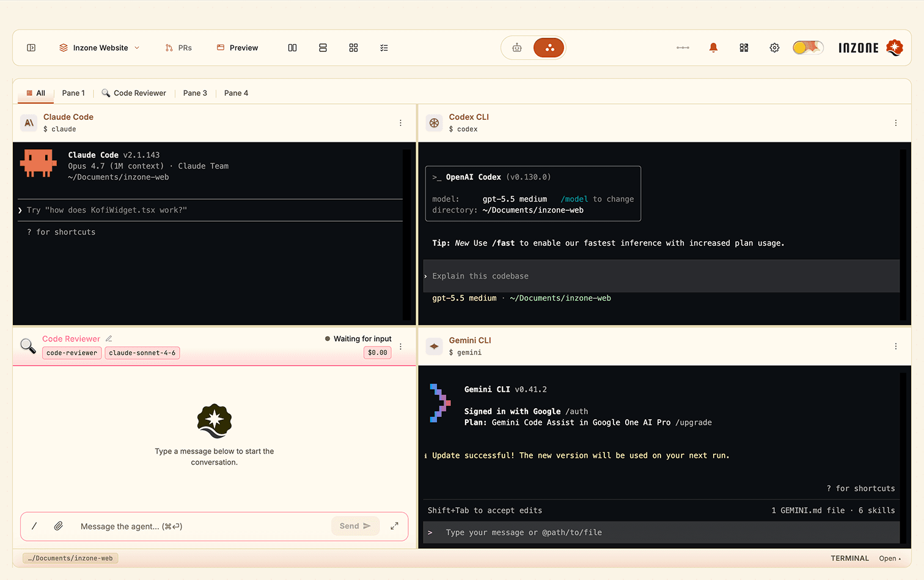Switch to the Code Reviewer tab
This screenshot has height=580, width=924.
click(x=134, y=93)
